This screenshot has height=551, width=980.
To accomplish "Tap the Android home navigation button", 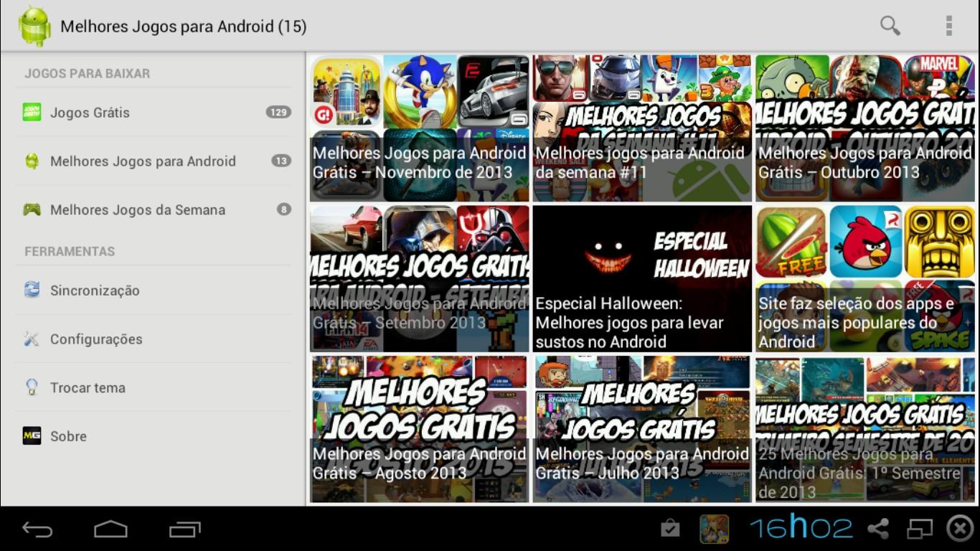I will click(x=110, y=529).
